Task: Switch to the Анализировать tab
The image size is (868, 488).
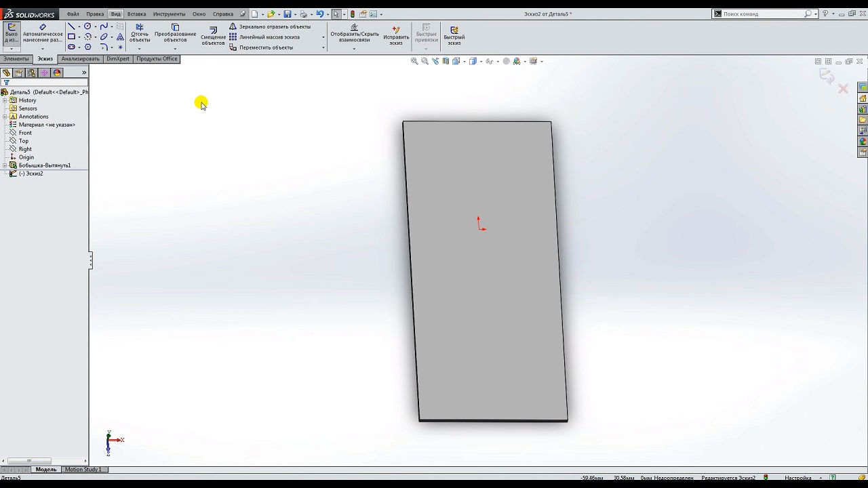Action: click(x=80, y=59)
